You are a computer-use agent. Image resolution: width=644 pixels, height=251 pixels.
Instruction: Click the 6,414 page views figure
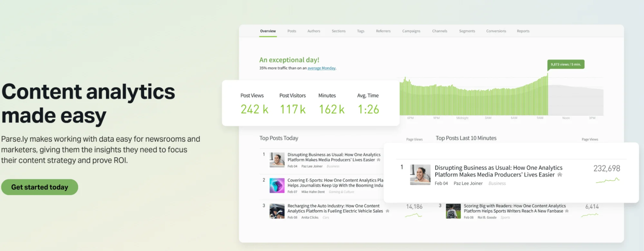pos(592,207)
